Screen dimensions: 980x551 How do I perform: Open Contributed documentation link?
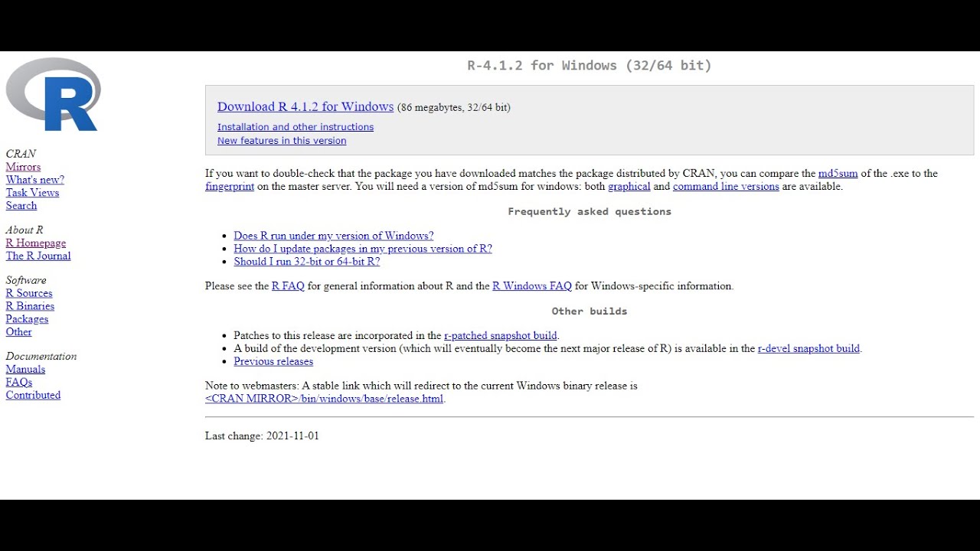[33, 396]
